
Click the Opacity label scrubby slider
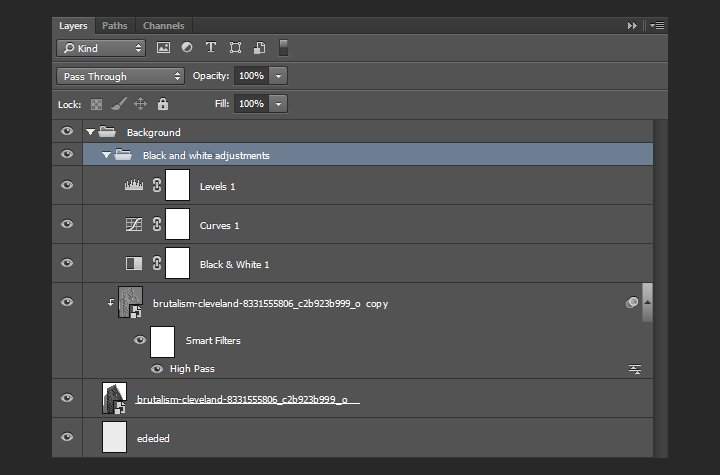(211, 76)
